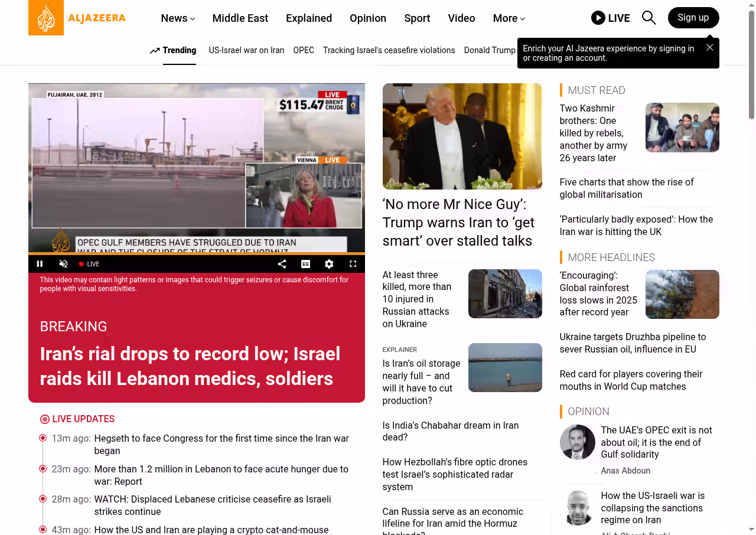This screenshot has height=535, width=756.
Task: Open the Trump at podium article thumbnail
Action: coord(462,136)
